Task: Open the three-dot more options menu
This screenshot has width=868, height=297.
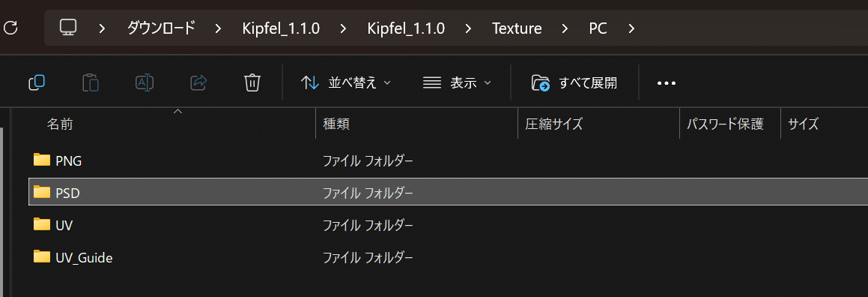Action: click(x=667, y=83)
